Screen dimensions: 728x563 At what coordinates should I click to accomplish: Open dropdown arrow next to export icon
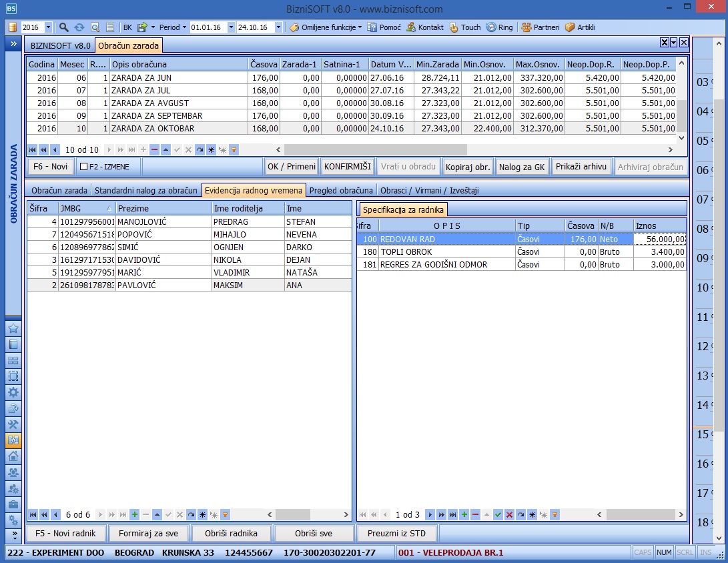(x=153, y=27)
